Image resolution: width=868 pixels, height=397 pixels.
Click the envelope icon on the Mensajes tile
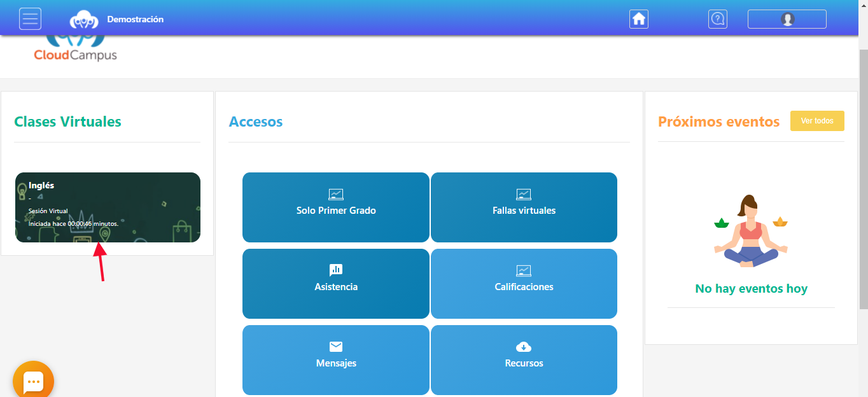click(335, 347)
